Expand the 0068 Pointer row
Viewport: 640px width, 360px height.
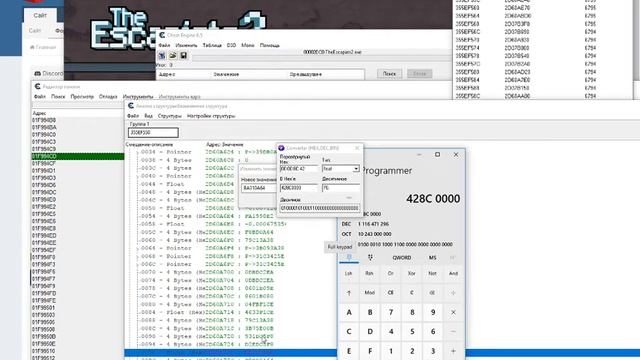(x=138, y=256)
